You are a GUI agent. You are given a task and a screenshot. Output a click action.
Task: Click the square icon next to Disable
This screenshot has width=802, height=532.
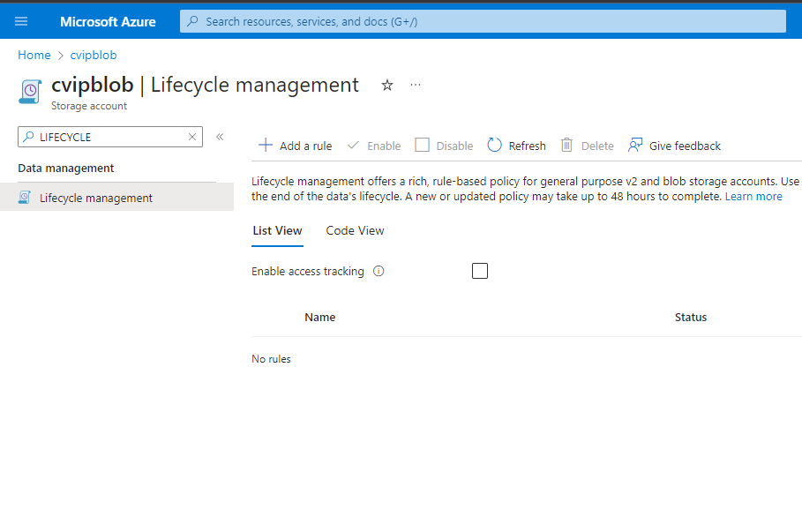[422, 146]
